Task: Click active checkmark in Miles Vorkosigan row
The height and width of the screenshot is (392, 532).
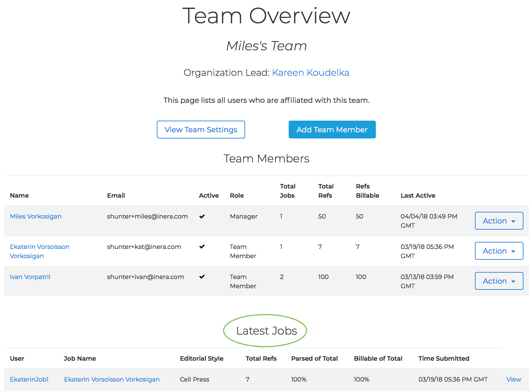Action: coord(202,216)
